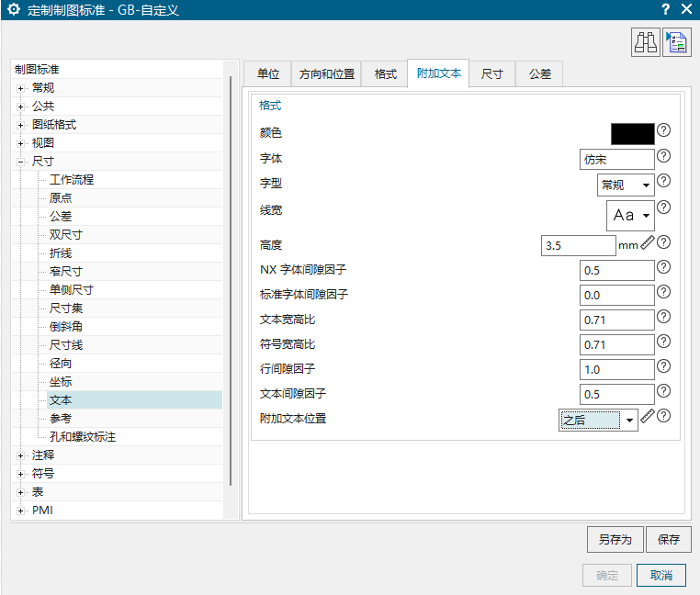Switch to the 方向和位置 tab

[x=326, y=74]
